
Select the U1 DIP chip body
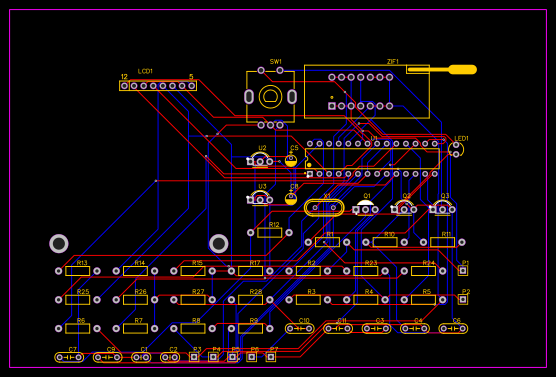click(372, 159)
